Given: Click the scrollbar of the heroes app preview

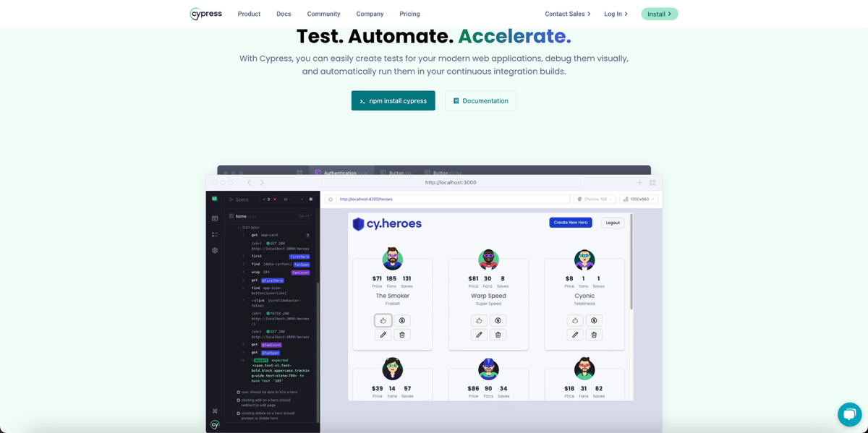Looking at the screenshot, I should pyautogui.click(x=631, y=260).
